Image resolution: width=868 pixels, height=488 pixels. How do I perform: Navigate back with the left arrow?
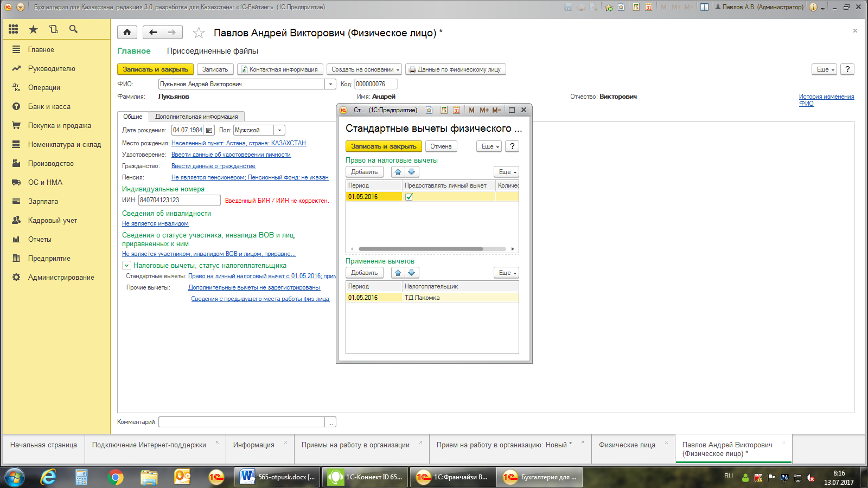point(153,33)
